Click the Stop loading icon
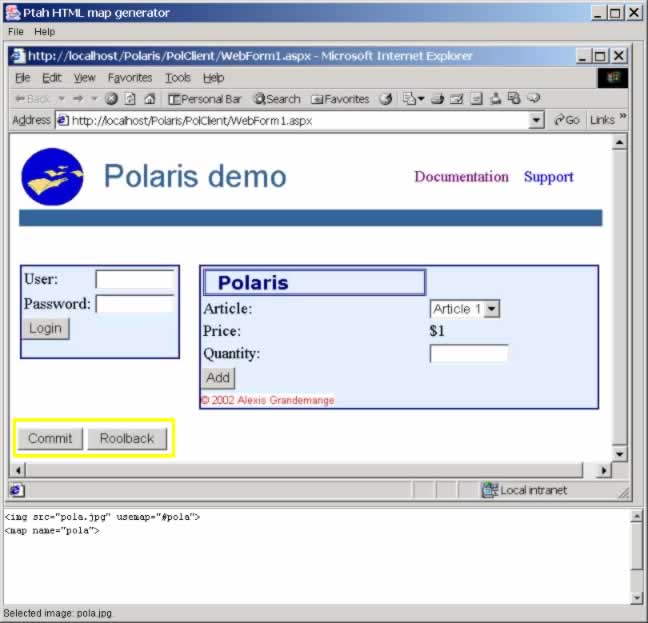Screen dimensions: 648x623 (111, 99)
